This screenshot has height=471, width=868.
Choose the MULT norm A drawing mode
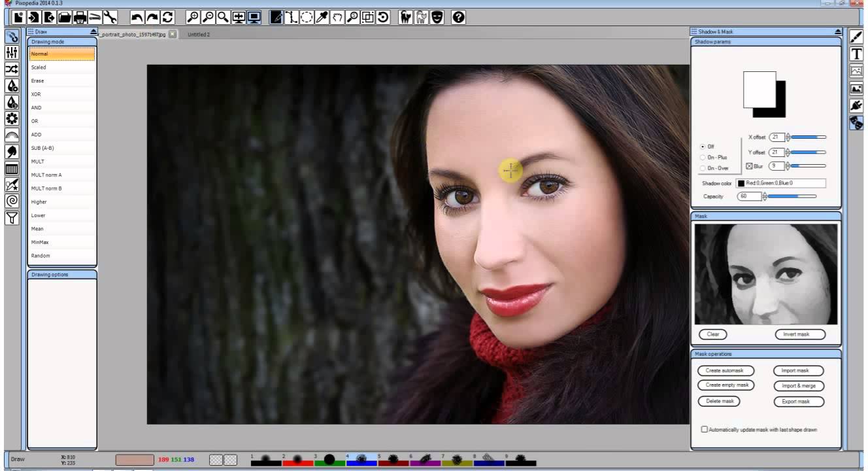62,175
